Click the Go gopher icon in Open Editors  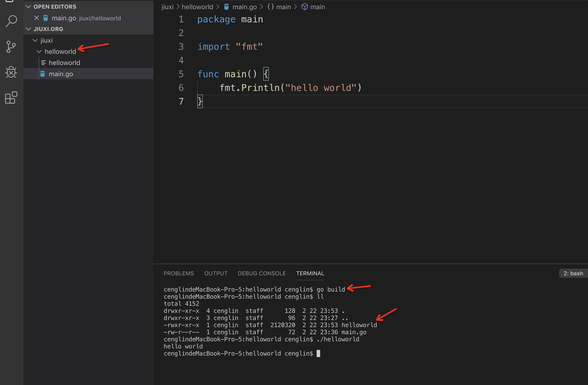[x=46, y=18]
